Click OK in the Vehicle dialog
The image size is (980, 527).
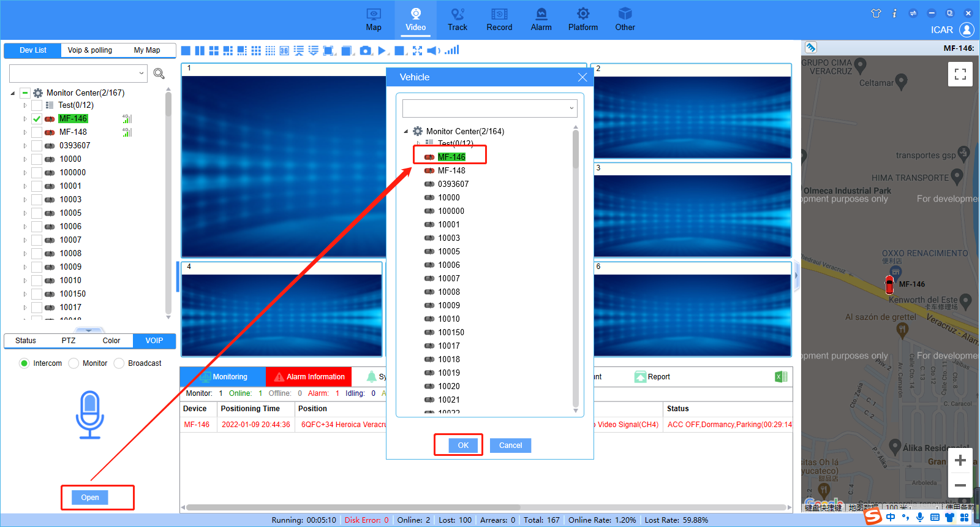coord(463,445)
